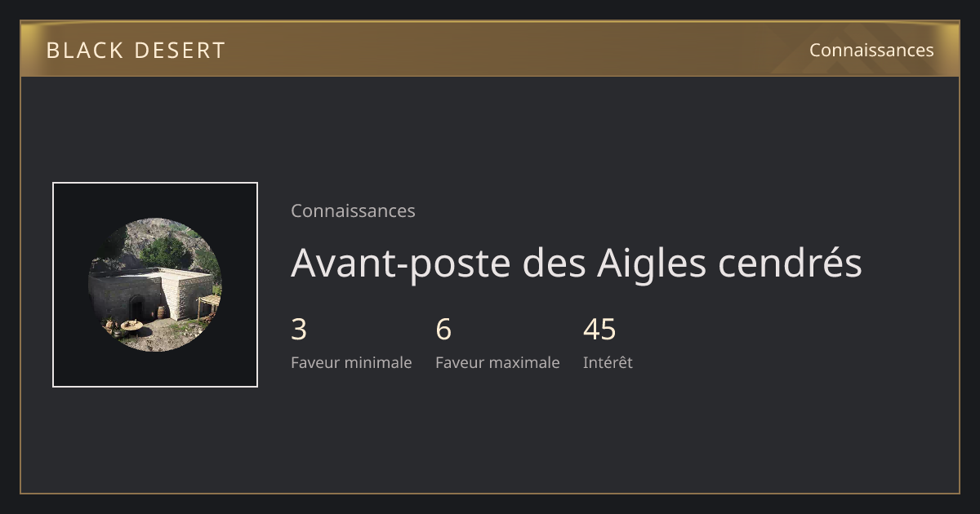Select the minimum favor value 3
This screenshot has width=980, height=514.
click(x=299, y=330)
